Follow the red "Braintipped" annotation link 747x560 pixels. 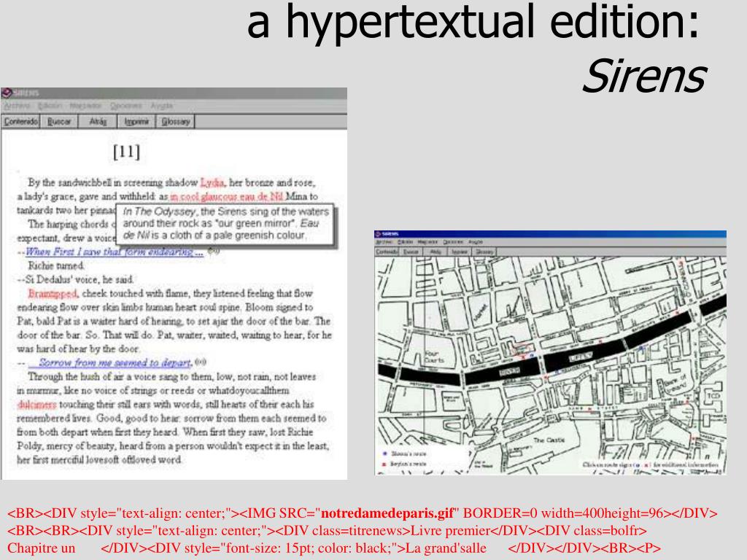[x=53, y=293]
